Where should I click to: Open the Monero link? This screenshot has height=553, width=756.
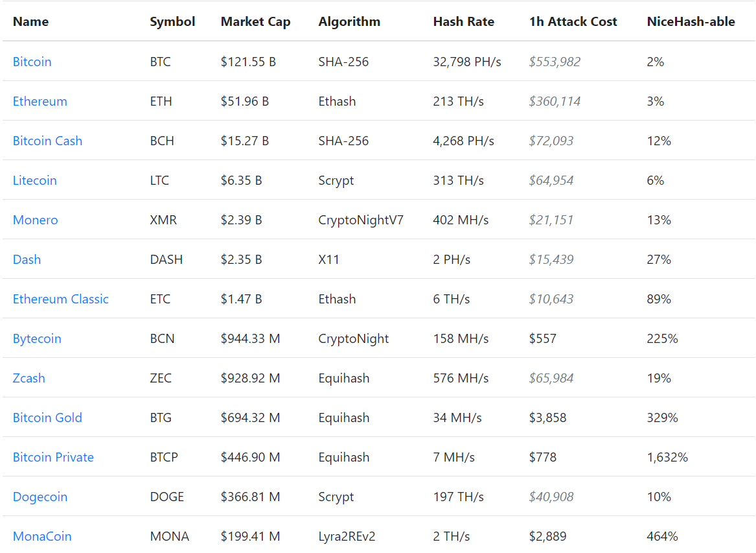(36, 220)
